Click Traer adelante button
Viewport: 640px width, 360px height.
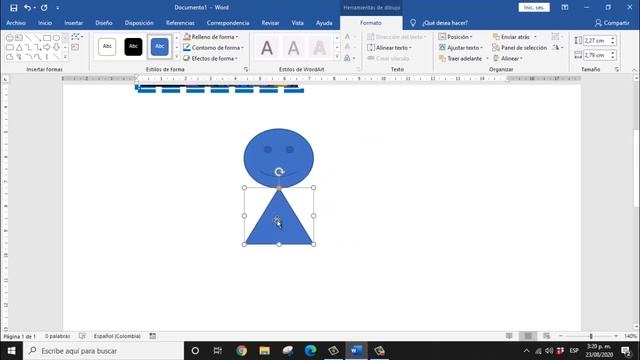click(460, 58)
